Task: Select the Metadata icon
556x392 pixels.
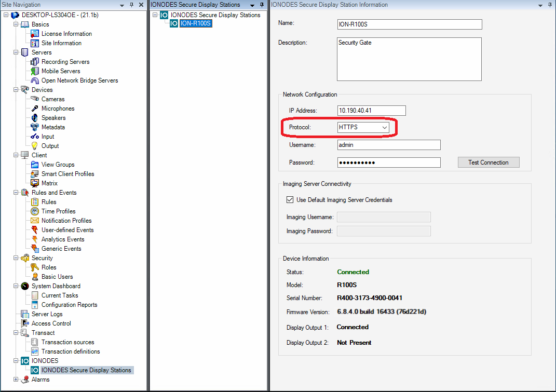Action: pyautogui.click(x=35, y=127)
